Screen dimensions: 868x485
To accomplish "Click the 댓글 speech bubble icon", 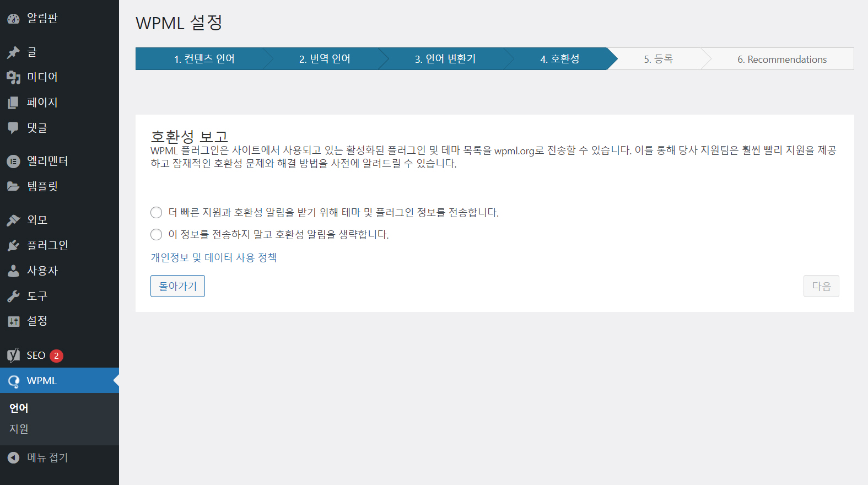I will tap(14, 128).
